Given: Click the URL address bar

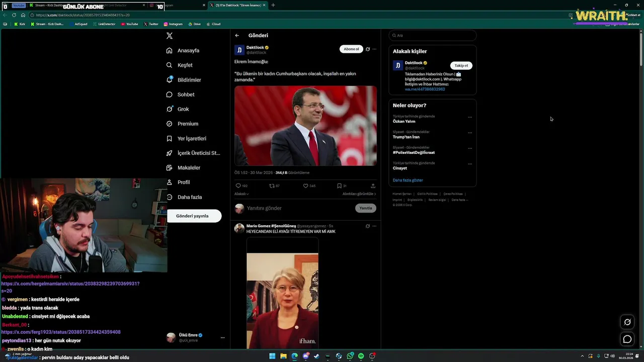Looking at the screenshot, I should point(297,15).
